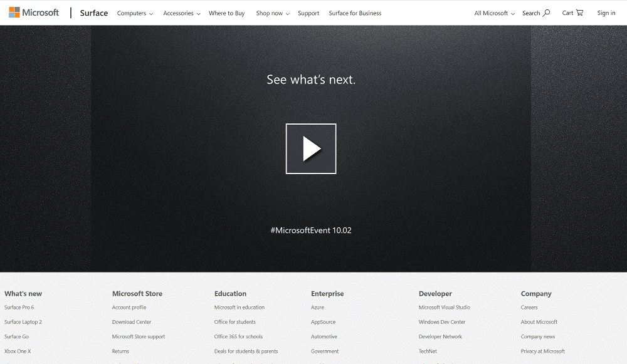Open the Surface Pro 6 link
This screenshot has width=627, height=364.
(19, 307)
